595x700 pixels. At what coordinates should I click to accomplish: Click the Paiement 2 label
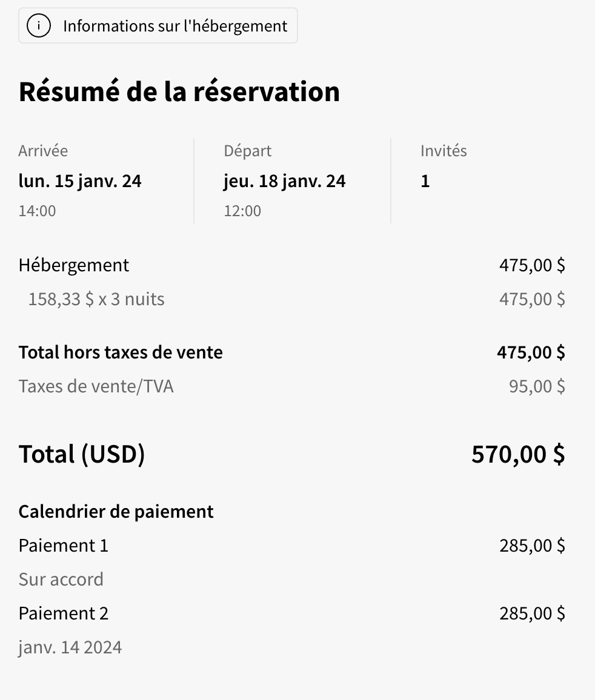point(64,613)
